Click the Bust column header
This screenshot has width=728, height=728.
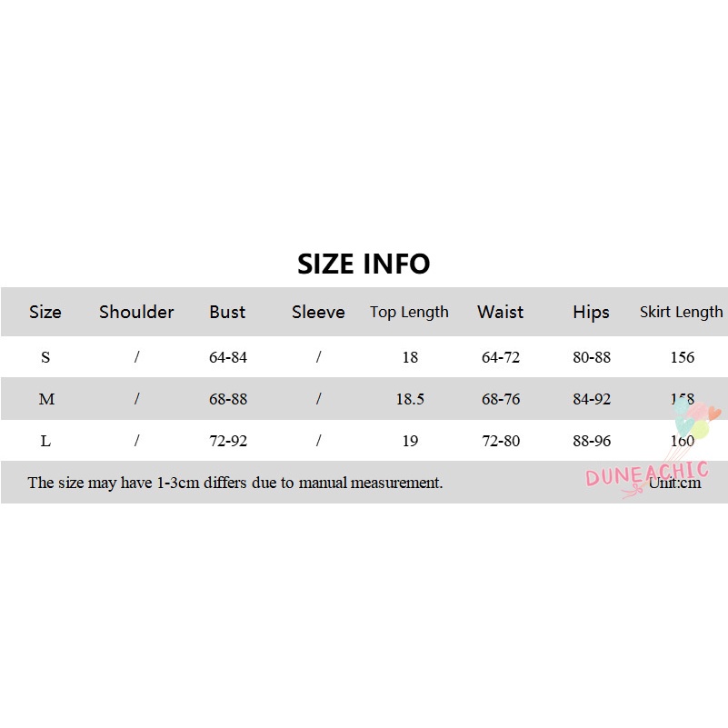[x=227, y=312]
